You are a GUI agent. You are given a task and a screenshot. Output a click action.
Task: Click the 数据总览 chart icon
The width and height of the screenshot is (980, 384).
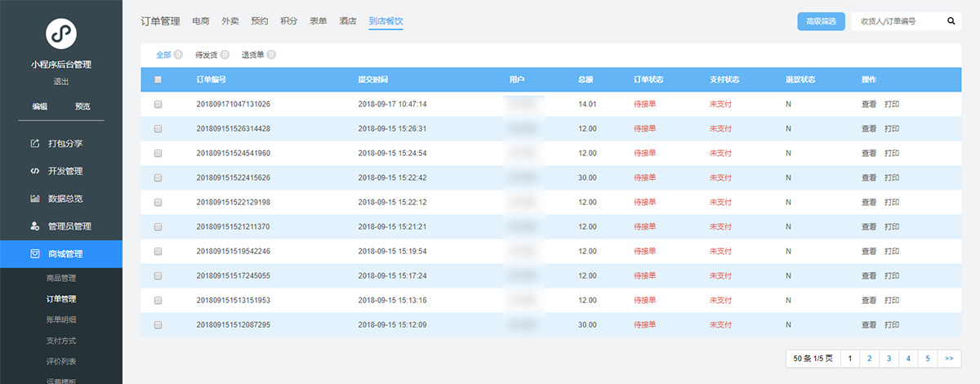click(35, 199)
